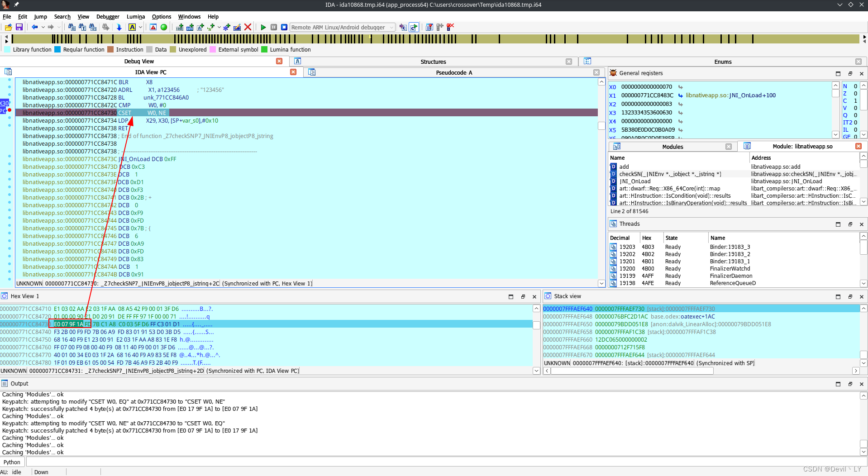The image size is (868, 476).
Task: Open the Debugger menu
Action: tap(108, 17)
